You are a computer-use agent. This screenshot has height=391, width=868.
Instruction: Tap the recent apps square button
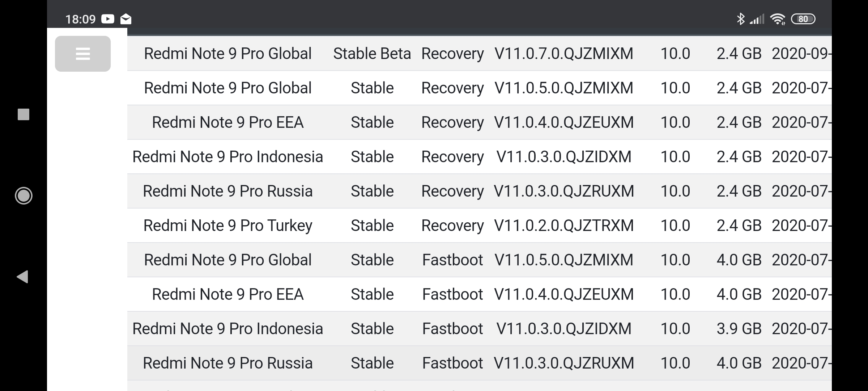click(24, 114)
